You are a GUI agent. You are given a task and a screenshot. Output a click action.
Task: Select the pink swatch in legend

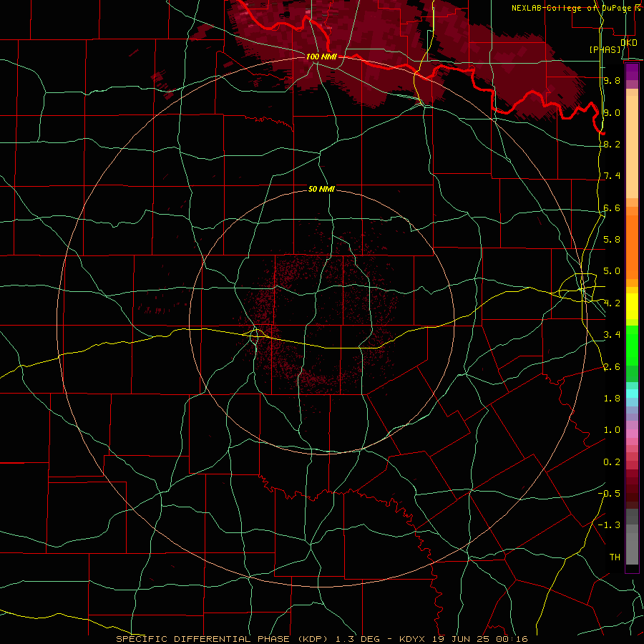[x=632, y=434]
